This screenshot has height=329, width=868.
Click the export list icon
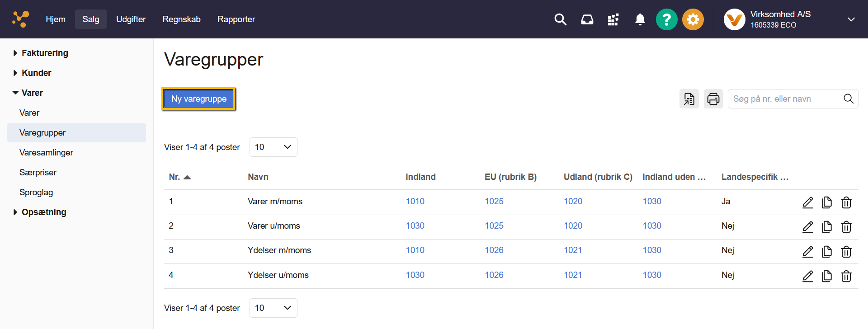(689, 99)
